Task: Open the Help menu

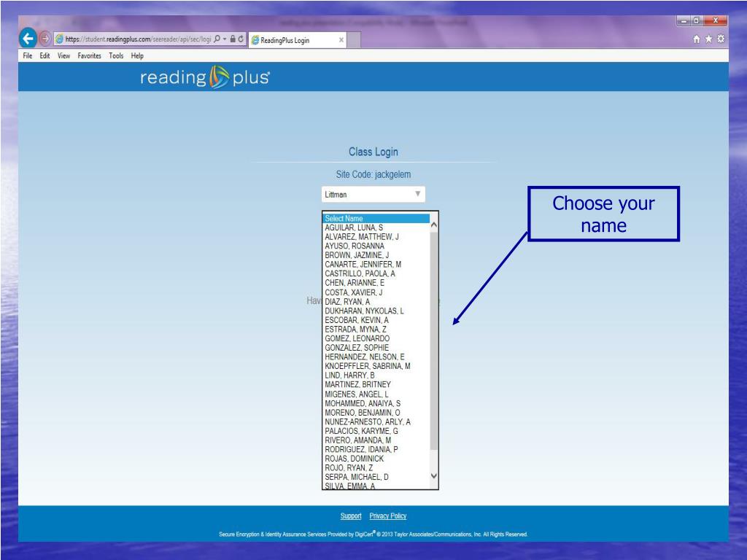Action: pos(137,55)
